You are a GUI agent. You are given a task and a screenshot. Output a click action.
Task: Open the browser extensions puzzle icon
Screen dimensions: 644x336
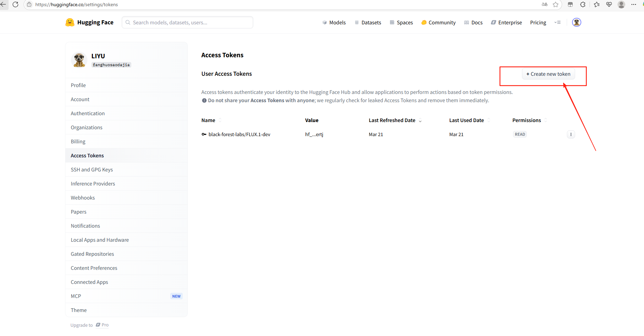[583, 4]
